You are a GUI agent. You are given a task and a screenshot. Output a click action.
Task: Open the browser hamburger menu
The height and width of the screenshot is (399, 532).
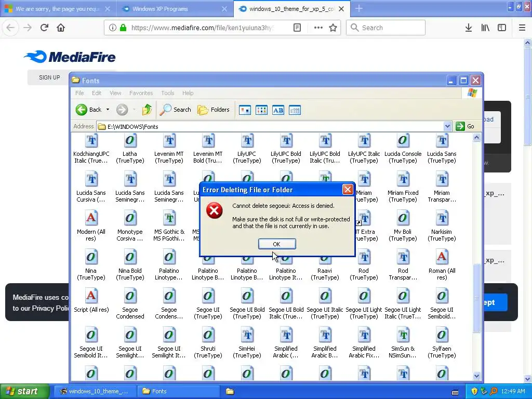point(522,28)
